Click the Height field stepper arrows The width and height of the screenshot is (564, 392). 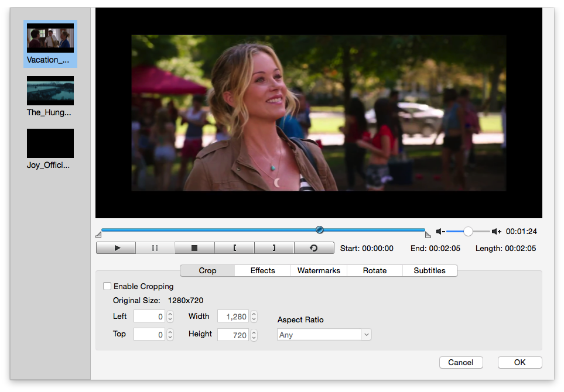(x=254, y=335)
